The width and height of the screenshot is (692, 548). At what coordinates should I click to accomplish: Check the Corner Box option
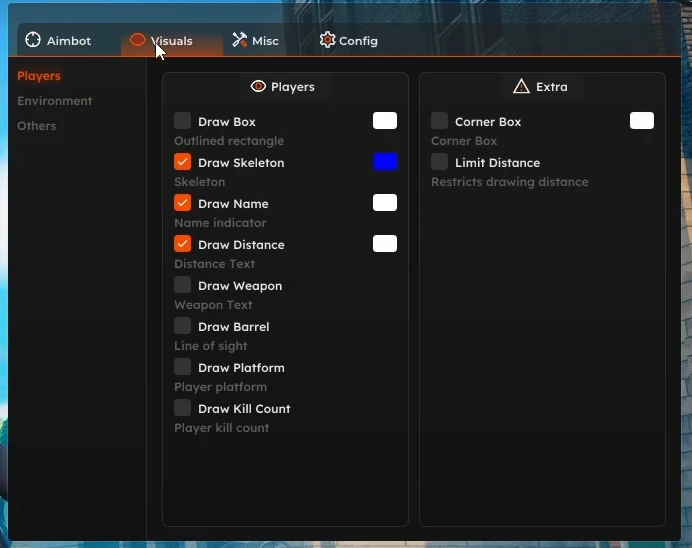pyautogui.click(x=440, y=121)
